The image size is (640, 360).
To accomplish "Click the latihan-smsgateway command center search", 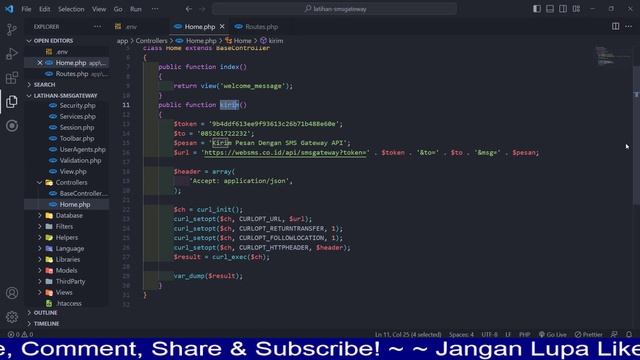I will (x=335, y=9).
